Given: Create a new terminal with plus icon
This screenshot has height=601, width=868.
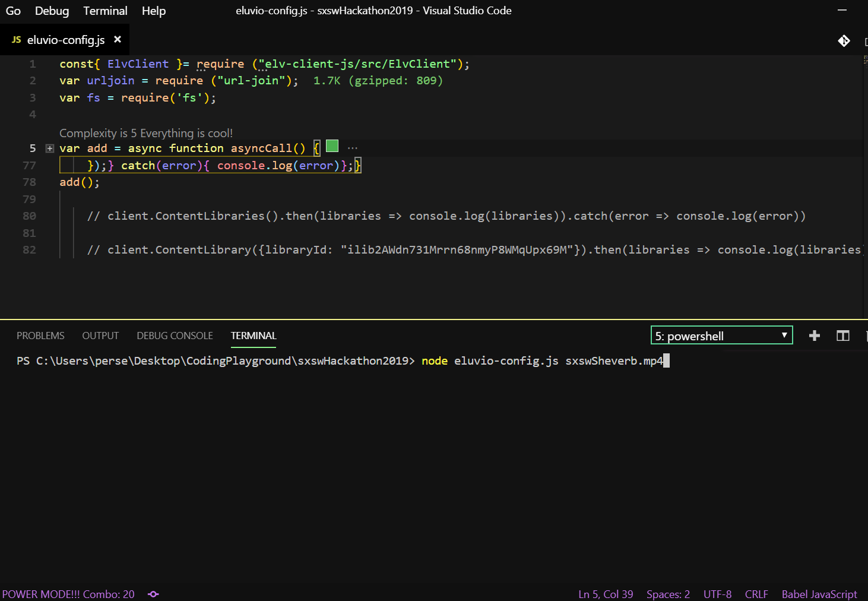Looking at the screenshot, I should [815, 336].
